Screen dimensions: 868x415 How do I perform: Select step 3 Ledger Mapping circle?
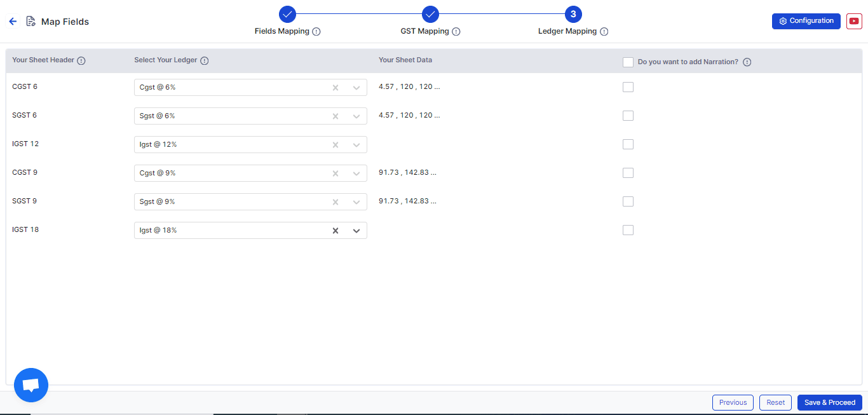click(x=573, y=14)
